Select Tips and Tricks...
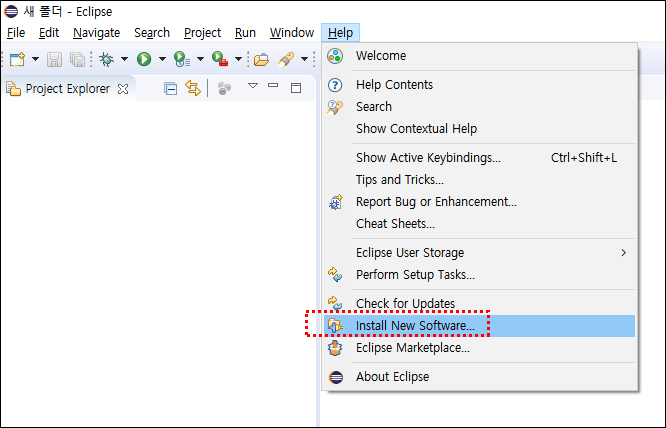Screen dimensions: 666x428 pyautogui.click(x=480, y=180)
